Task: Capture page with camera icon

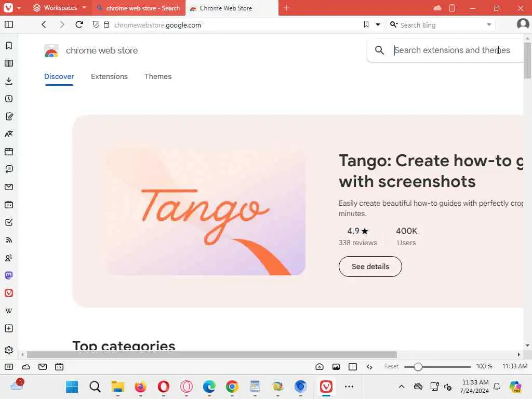Action: coord(320,367)
